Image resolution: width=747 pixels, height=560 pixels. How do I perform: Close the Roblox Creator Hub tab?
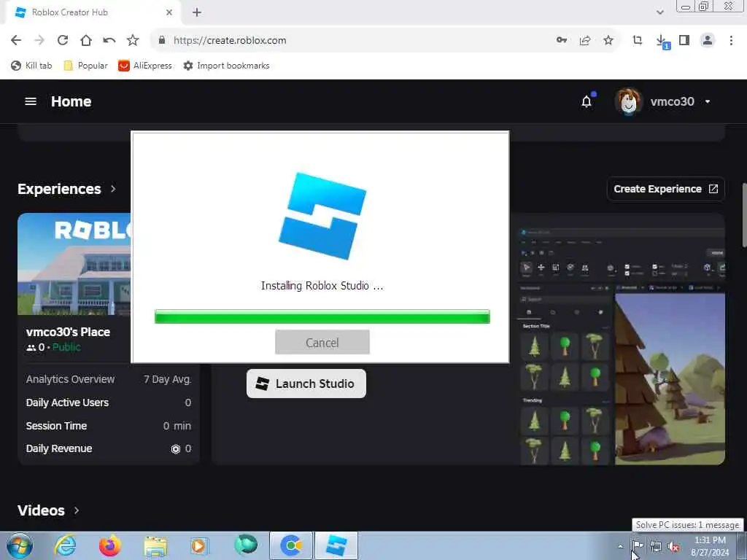[169, 12]
